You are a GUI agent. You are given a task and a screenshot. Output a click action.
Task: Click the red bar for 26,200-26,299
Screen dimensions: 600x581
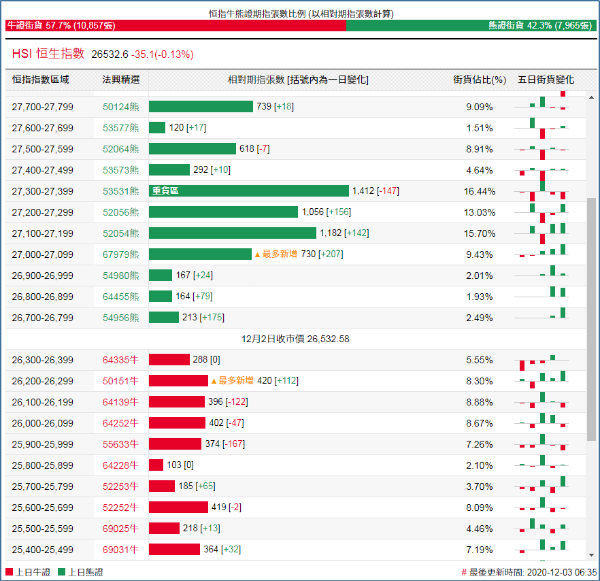(x=178, y=380)
